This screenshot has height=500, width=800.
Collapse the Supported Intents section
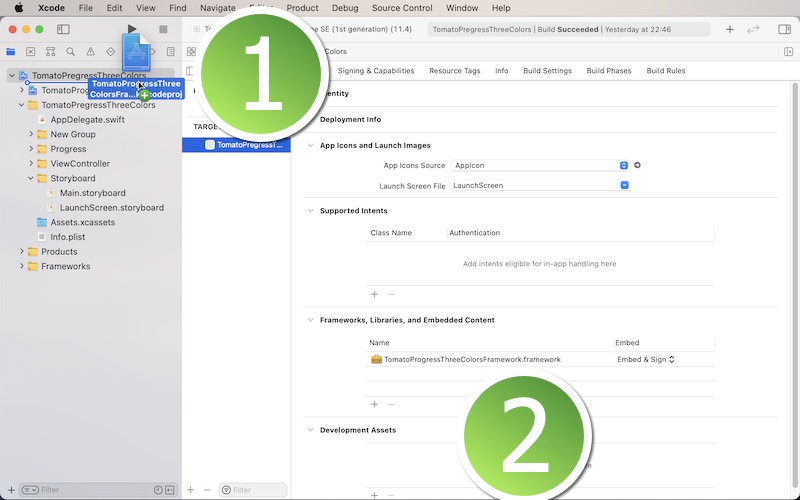pyautogui.click(x=310, y=210)
